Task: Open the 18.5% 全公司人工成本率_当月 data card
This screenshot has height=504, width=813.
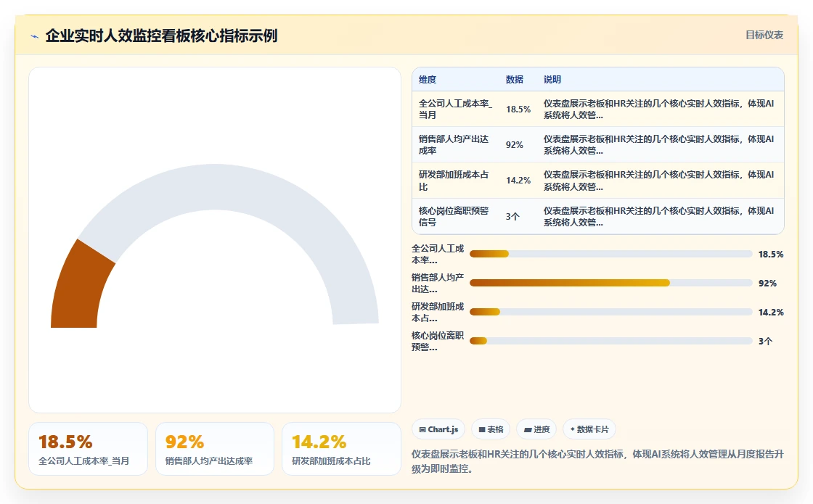Action: pyautogui.click(x=88, y=449)
